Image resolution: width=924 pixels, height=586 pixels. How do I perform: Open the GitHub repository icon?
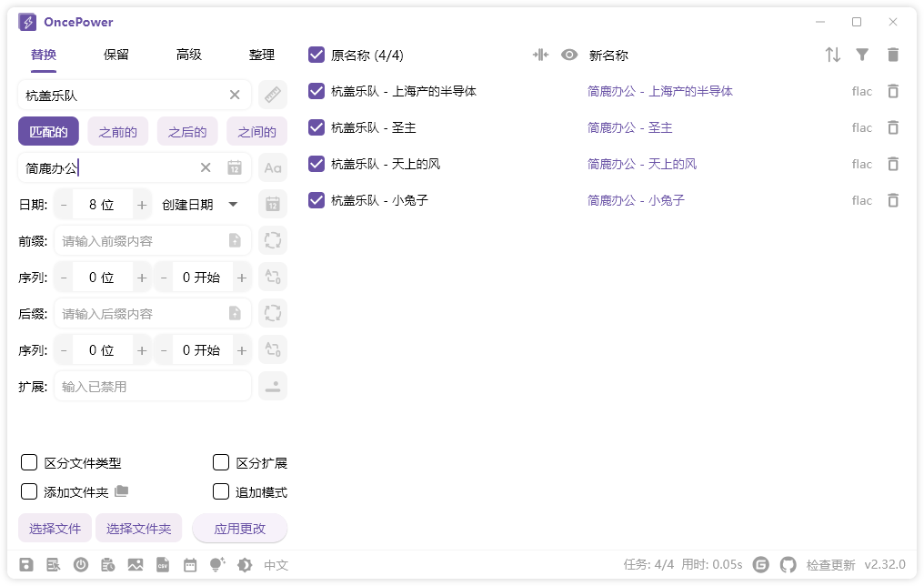pos(788,564)
